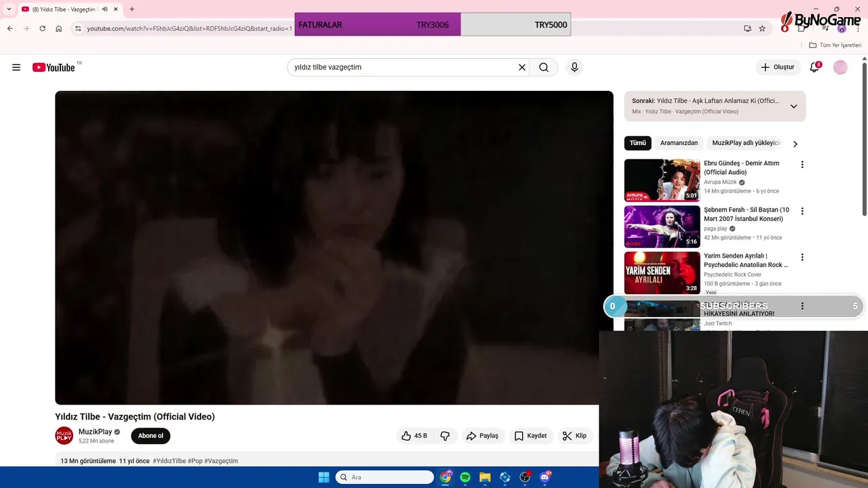Select the Aramanızdan filter chip
This screenshot has height=488, width=868.
679,143
